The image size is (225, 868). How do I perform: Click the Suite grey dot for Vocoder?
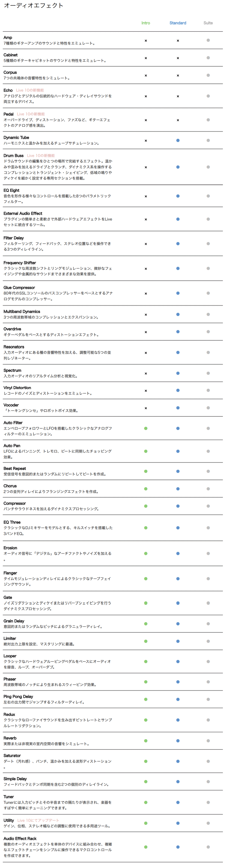[208, 408]
